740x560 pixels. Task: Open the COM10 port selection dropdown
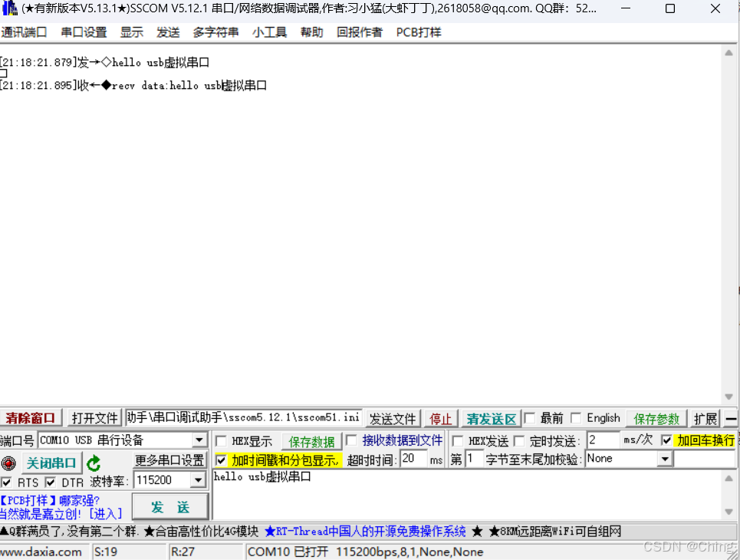click(x=199, y=440)
